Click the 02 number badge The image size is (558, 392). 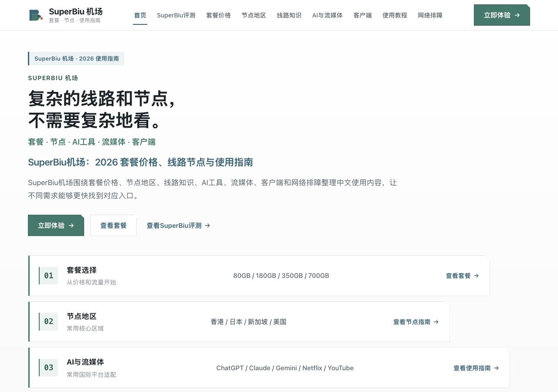pos(48,321)
